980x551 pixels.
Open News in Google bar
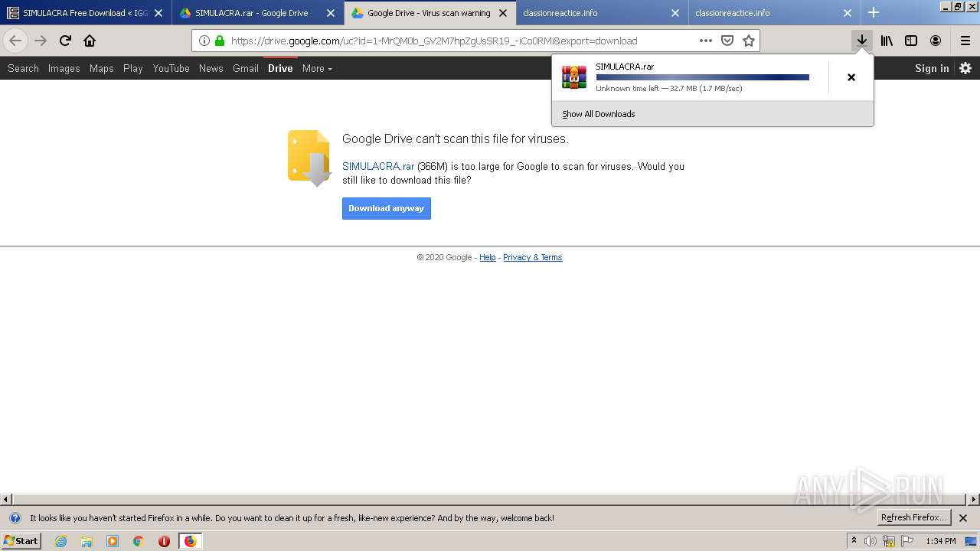(211, 68)
